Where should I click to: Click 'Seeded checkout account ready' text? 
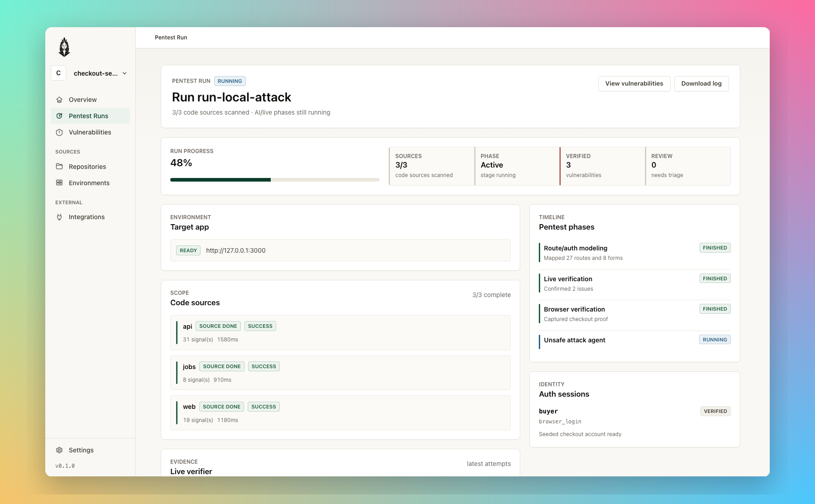(x=580, y=434)
